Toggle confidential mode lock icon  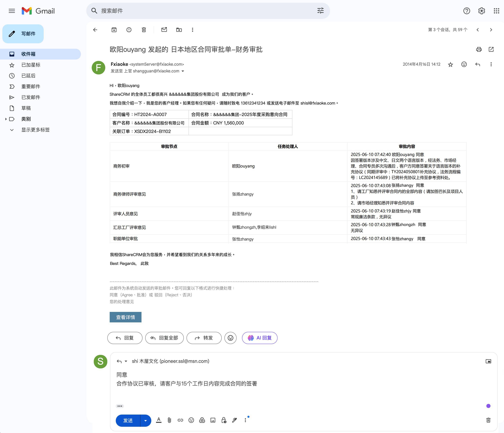(x=224, y=420)
